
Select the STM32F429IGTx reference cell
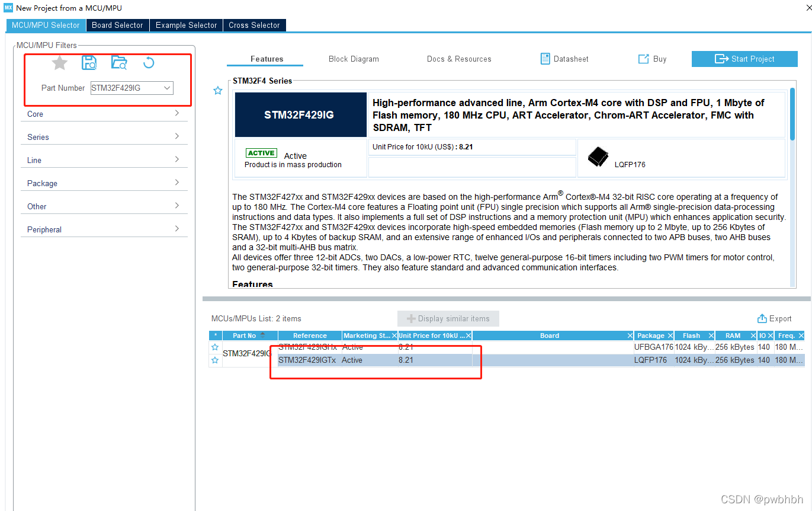point(310,360)
